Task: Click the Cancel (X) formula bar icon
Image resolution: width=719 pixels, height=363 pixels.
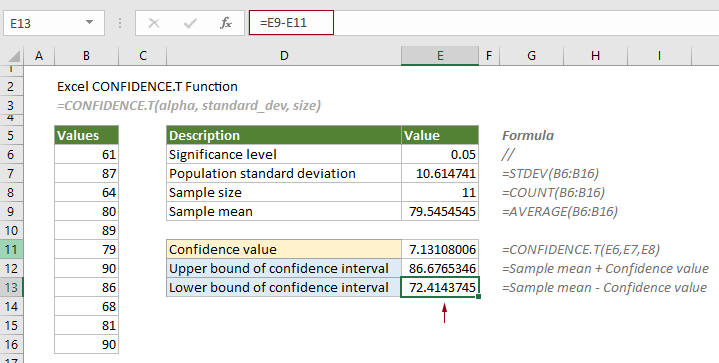Action: click(x=154, y=23)
